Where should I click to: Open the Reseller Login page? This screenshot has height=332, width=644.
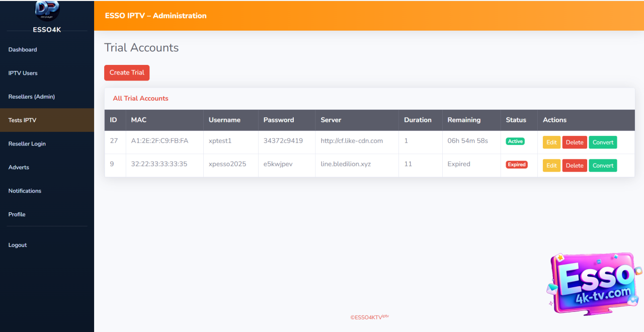pos(27,144)
